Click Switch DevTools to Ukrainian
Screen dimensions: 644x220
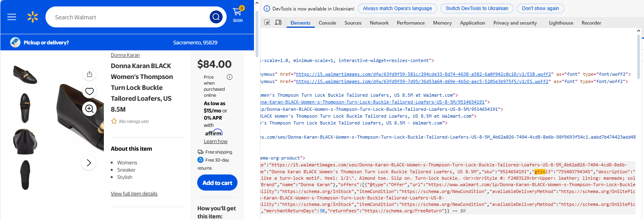477,8
